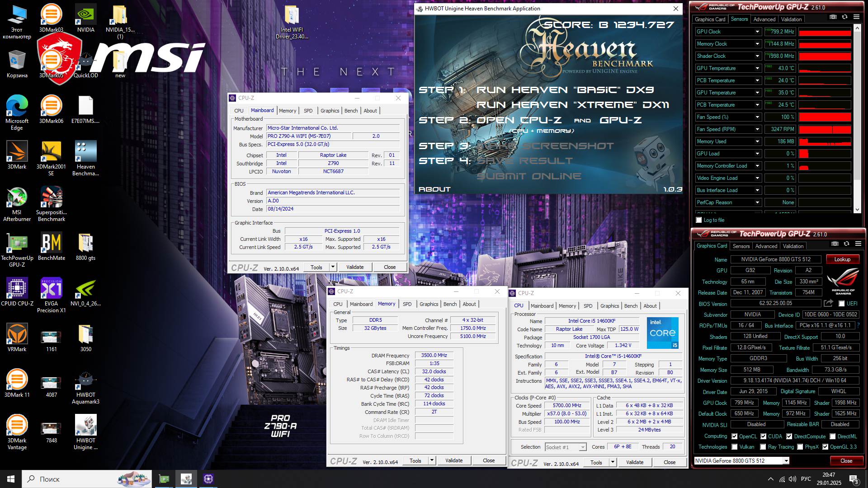
Task: Launch 3DMark Vantage shortcut
Action: pyautogui.click(x=17, y=432)
